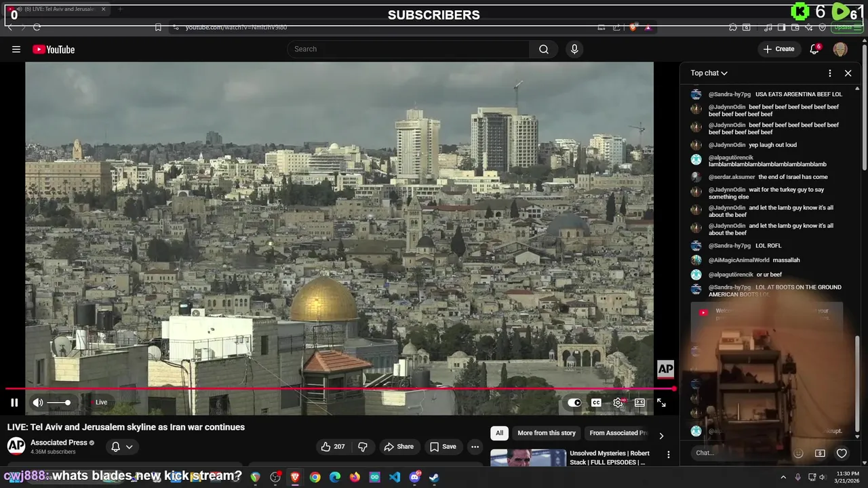The width and height of the screenshot is (868, 488).
Task: Send a heart reaction in chat
Action: 842,453
